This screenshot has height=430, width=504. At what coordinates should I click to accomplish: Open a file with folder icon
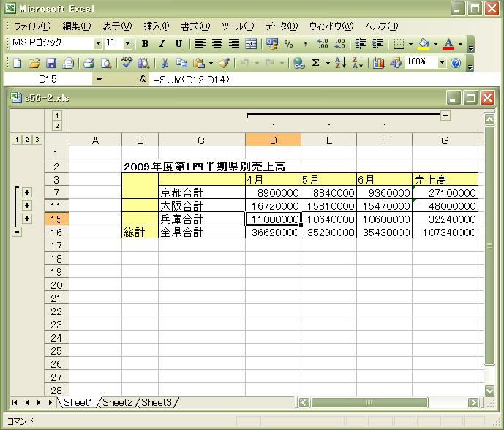[34, 63]
